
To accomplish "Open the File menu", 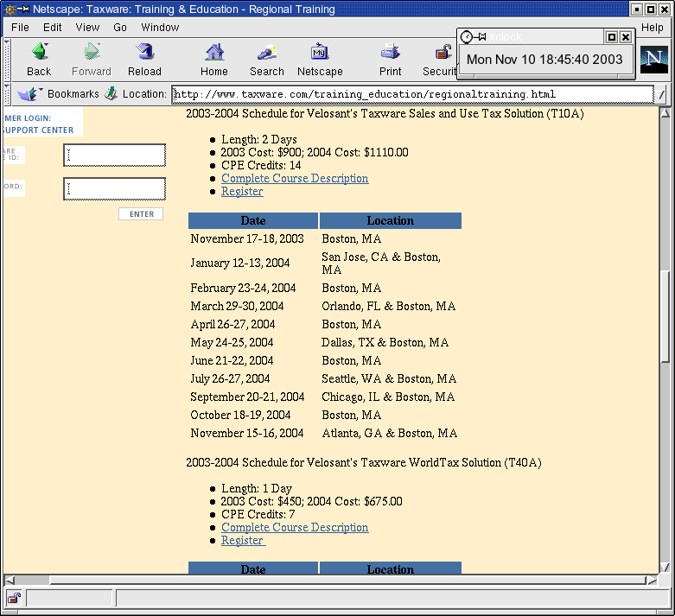I will (20, 28).
